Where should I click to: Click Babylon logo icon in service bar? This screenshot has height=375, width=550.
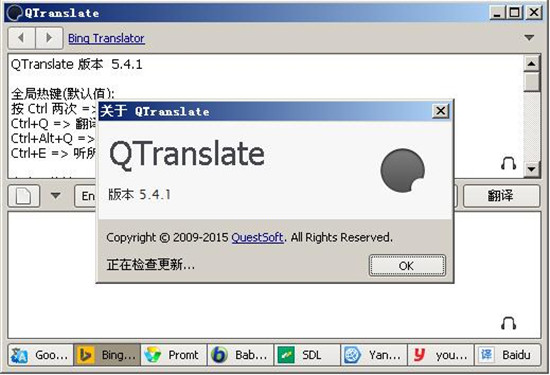click(219, 355)
